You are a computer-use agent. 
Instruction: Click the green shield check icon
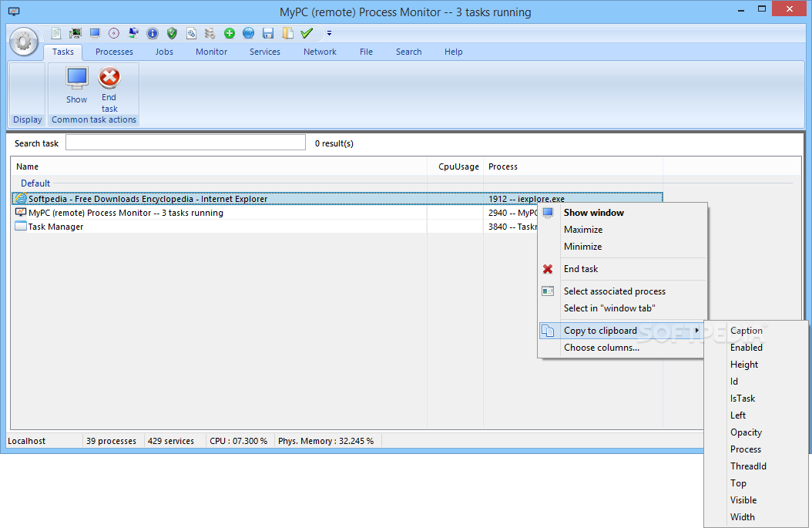tap(172, 33)
